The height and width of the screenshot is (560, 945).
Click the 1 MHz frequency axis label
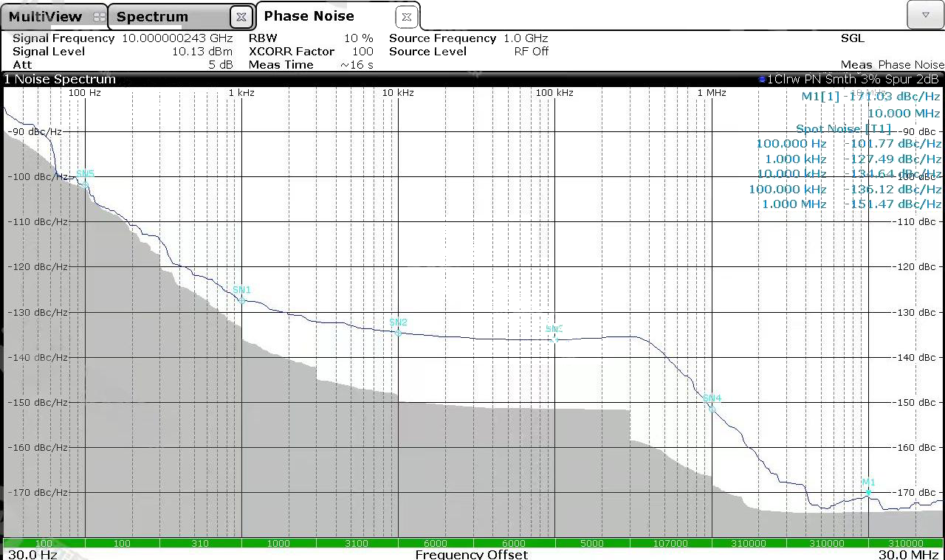click(x=712, y=92)
